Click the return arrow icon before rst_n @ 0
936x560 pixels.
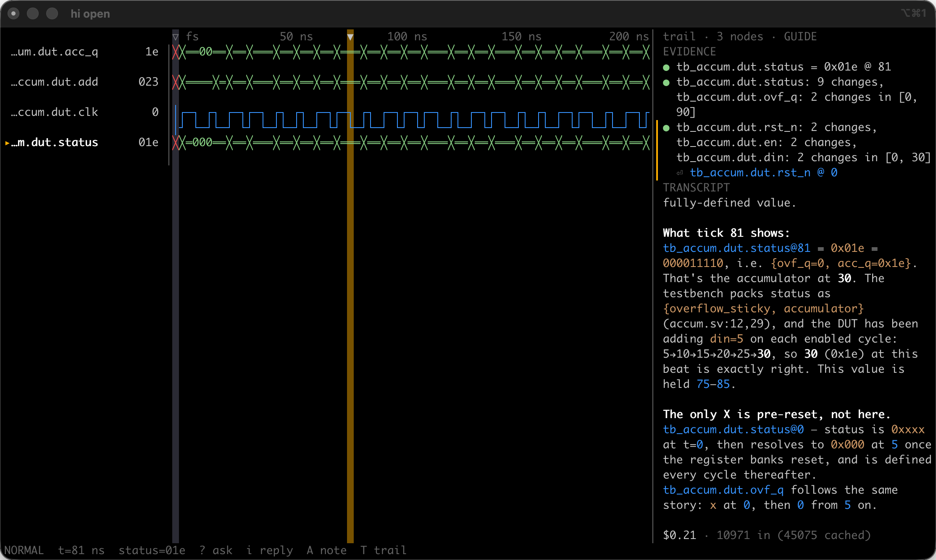[x=680, y=173]
